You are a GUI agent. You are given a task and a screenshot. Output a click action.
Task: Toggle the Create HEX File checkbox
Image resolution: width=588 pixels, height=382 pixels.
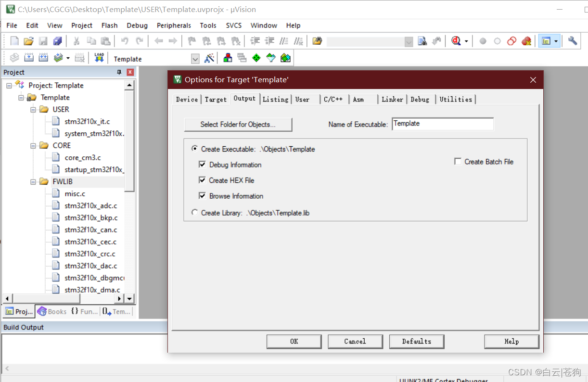coord(202,180)
